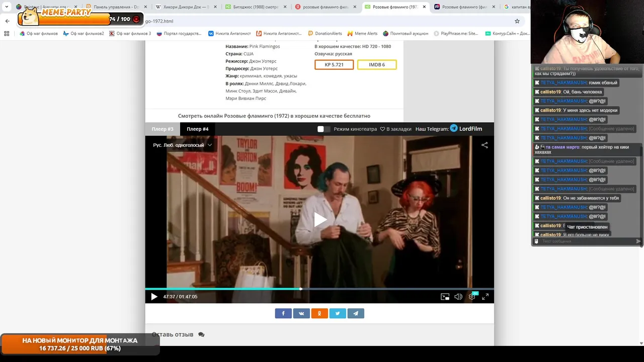Screen dimensions: 644x362
Task: Add the film to В закладки
Action: point(395,129)
